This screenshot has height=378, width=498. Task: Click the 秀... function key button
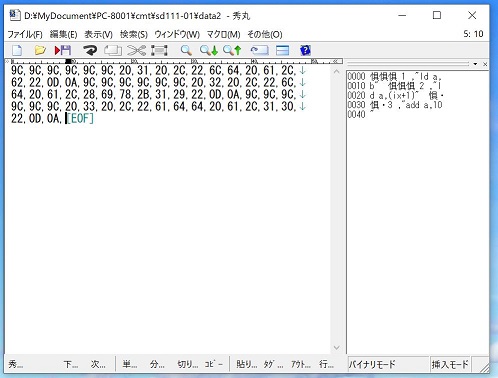pos(16,364)
